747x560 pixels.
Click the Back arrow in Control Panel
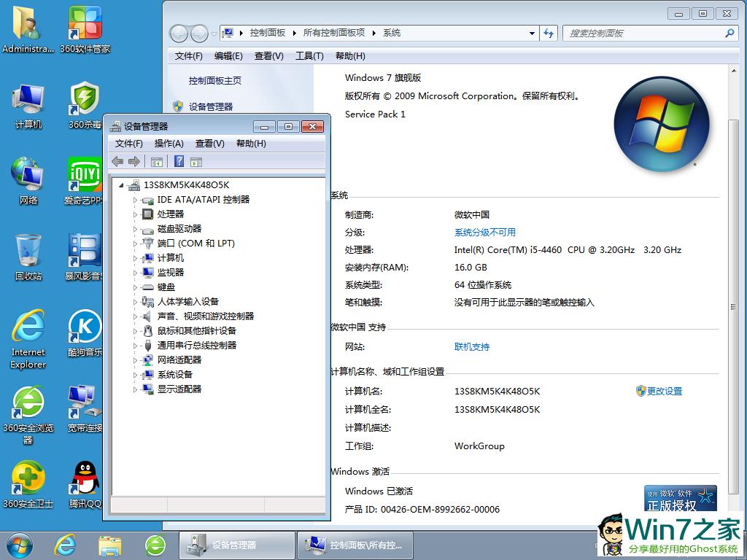pyautogui.click(x=177, y=33)
